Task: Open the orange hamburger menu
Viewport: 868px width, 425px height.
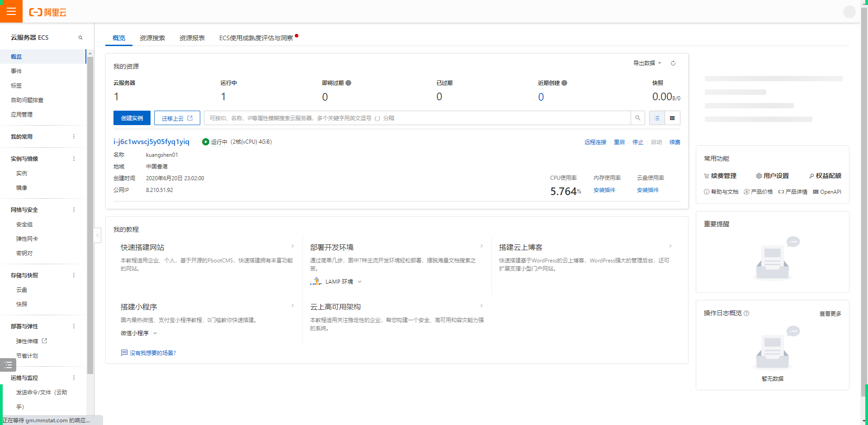Action: click(11, 11)
